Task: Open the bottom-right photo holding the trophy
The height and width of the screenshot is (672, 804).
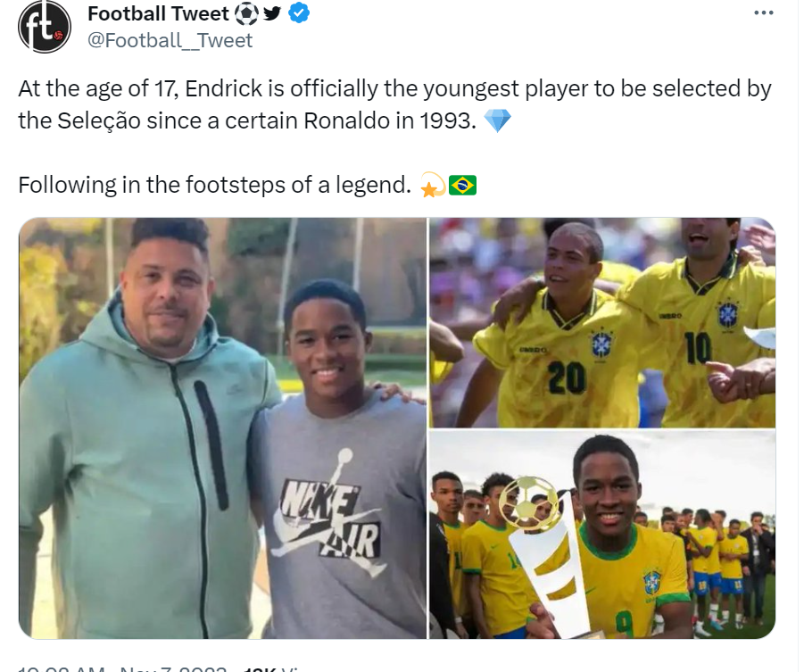Action: (x=602, y=535)
